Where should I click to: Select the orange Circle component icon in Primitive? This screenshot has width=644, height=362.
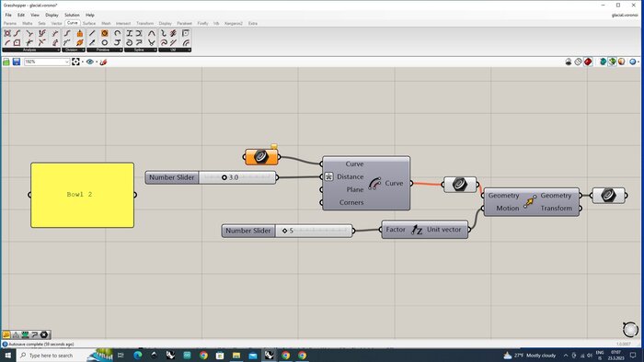coord(105,33)
